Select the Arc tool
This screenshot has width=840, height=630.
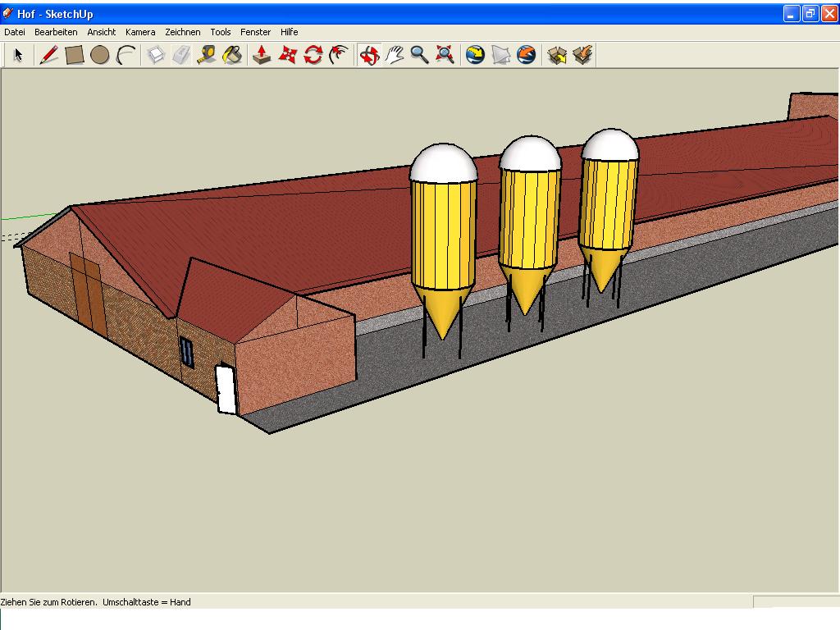coord(126,55)
